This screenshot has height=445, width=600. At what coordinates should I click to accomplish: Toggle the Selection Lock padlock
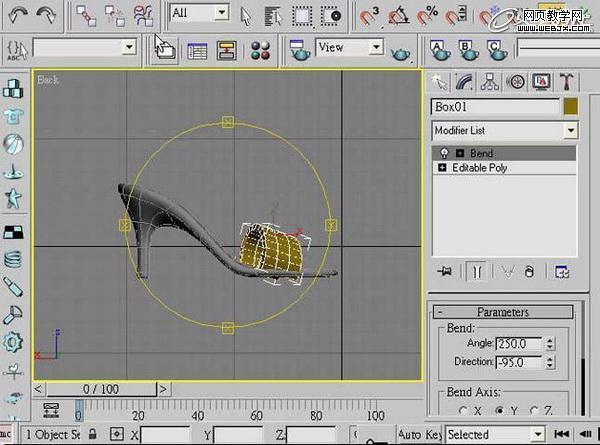point(93,434)
